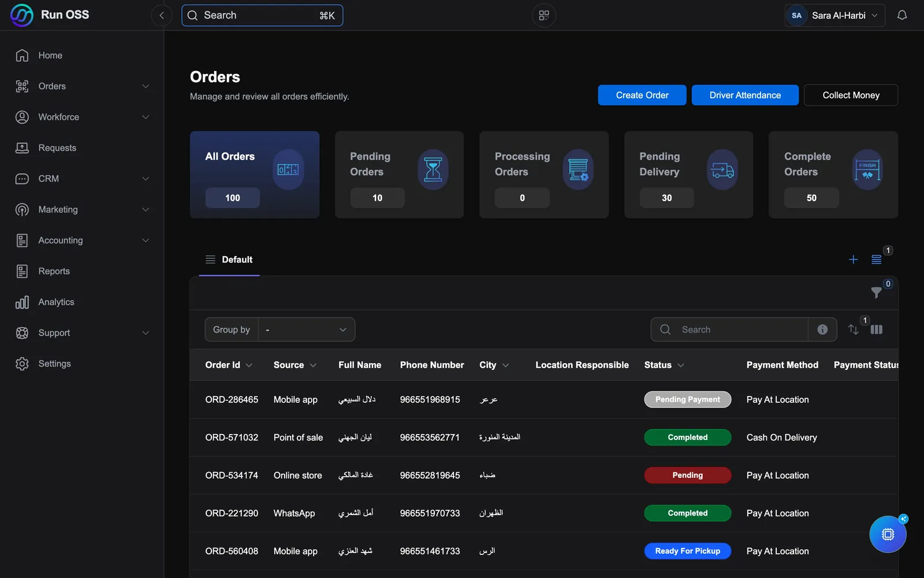Click the Run OSS logo icon
This screenshot has height=578, width=924.
[22, 15]
